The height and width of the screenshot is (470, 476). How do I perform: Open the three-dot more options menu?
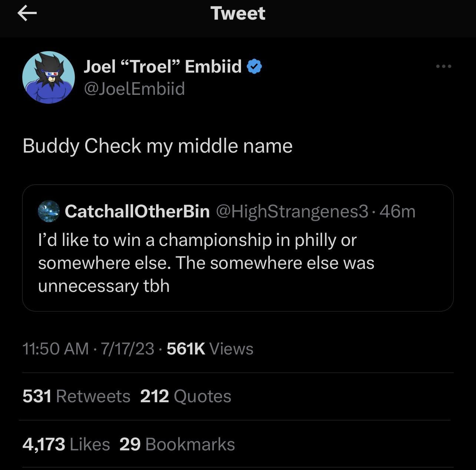point(443,66)
